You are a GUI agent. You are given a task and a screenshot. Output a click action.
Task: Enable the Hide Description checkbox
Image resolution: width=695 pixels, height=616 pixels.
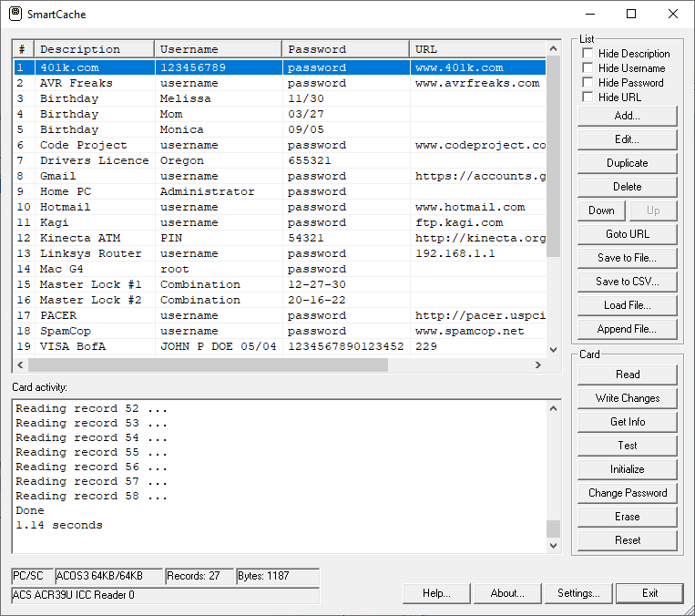[x=588, y=54]
